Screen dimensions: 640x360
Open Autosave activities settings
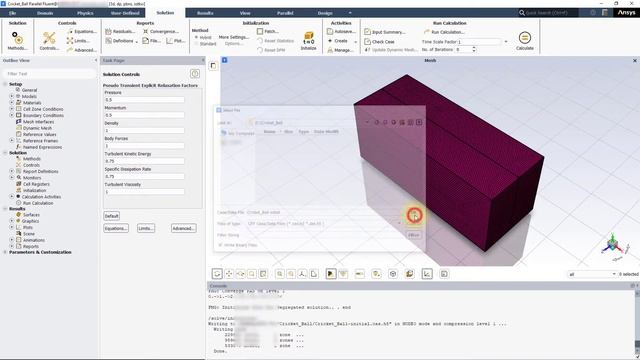[x=340, y=31]
